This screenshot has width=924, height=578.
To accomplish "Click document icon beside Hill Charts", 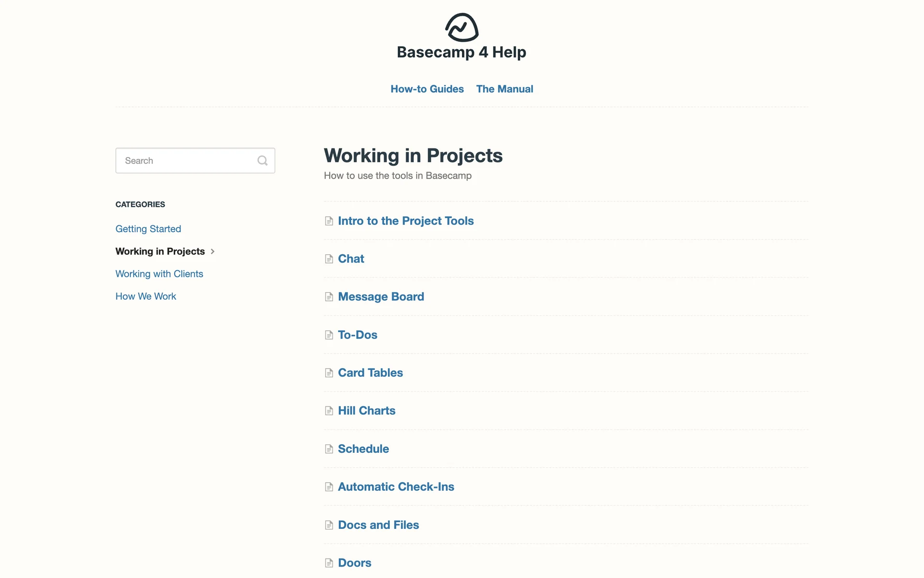I will [x=329, y=411].
